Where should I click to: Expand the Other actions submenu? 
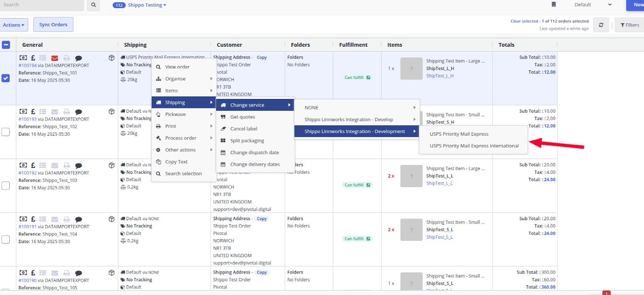pyautogui.click(x=184, y=150)
